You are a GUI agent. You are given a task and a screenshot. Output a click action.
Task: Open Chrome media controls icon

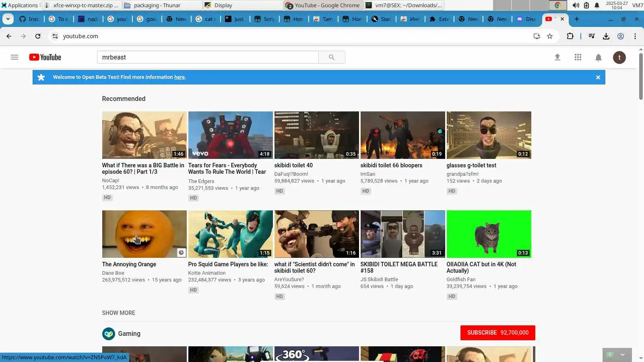point(591,36)
